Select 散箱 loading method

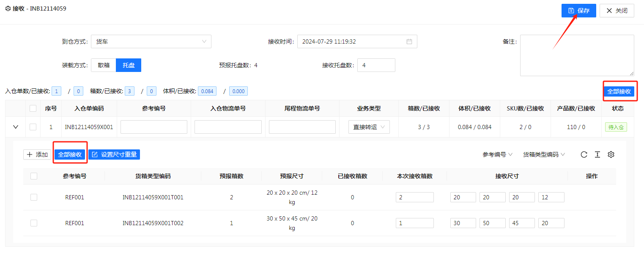[104, 65]
